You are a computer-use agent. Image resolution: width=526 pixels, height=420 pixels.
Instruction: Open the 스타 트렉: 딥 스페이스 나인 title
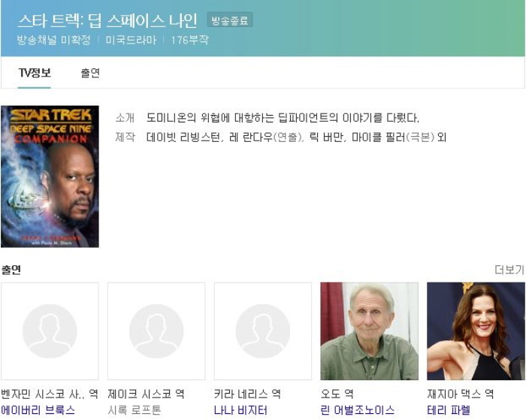(x=107, y=20)
